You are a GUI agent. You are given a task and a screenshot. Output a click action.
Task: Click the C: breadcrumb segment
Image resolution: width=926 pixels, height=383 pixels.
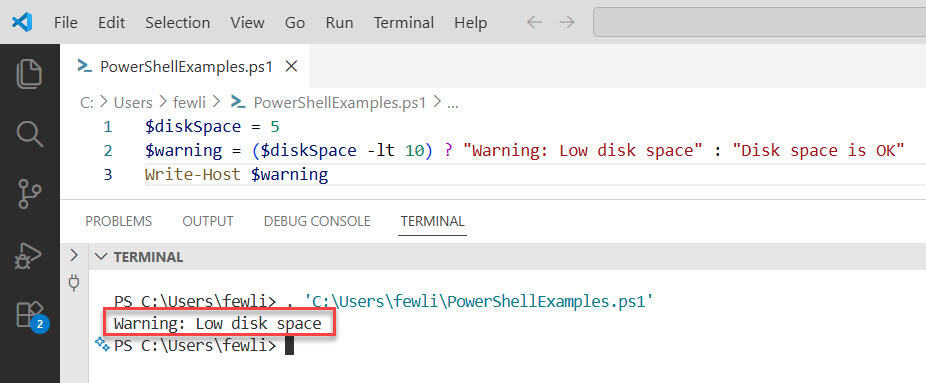[87, 103]
